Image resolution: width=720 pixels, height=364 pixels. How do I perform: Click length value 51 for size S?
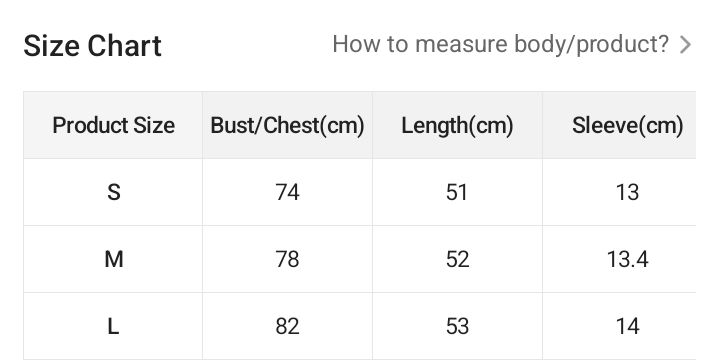pyautogui.click(x=457, y=192)
